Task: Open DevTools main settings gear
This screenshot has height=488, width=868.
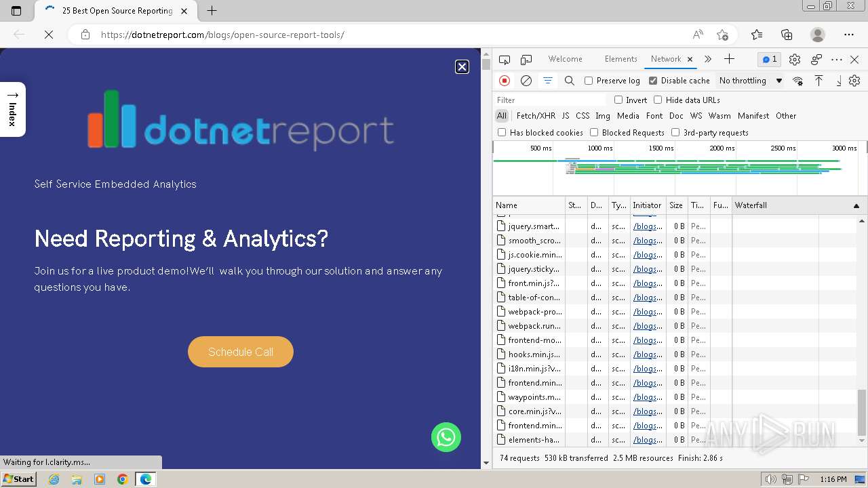Action: [795, 60]
